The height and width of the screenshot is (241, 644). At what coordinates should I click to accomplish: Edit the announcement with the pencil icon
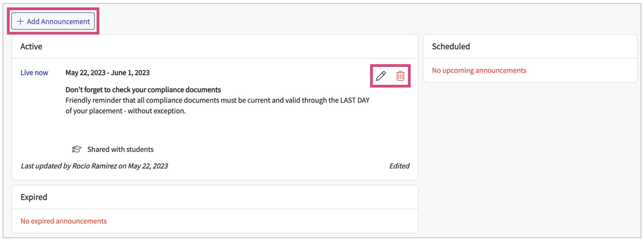[381, 76]
